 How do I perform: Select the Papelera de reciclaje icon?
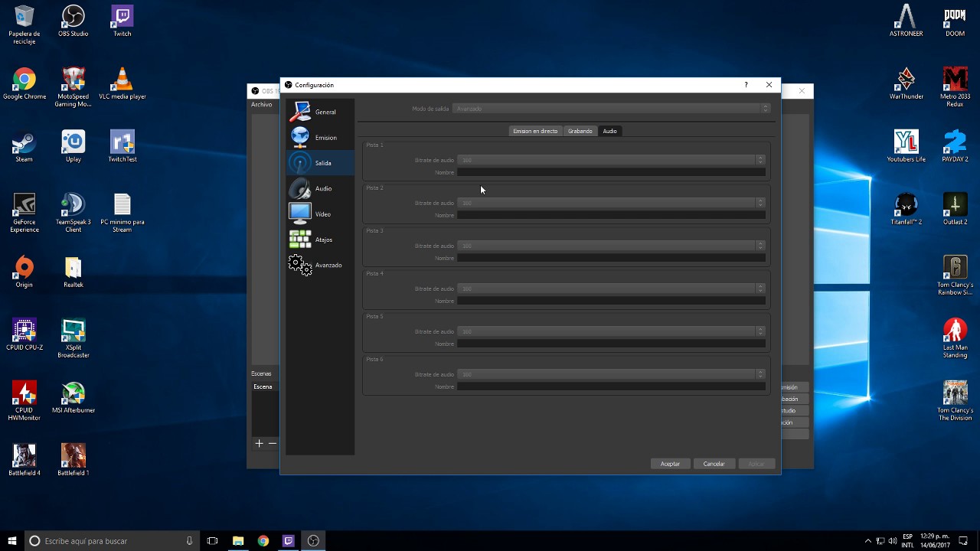click(24, 24)
